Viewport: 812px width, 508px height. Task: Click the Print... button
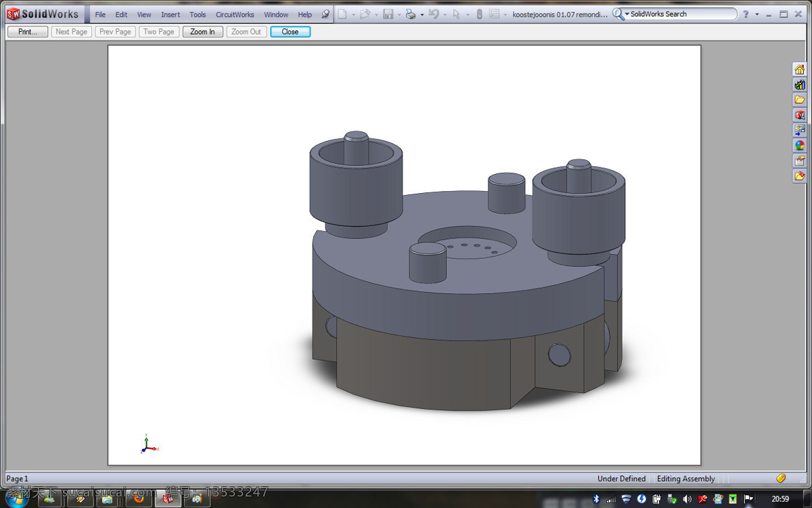28,32
